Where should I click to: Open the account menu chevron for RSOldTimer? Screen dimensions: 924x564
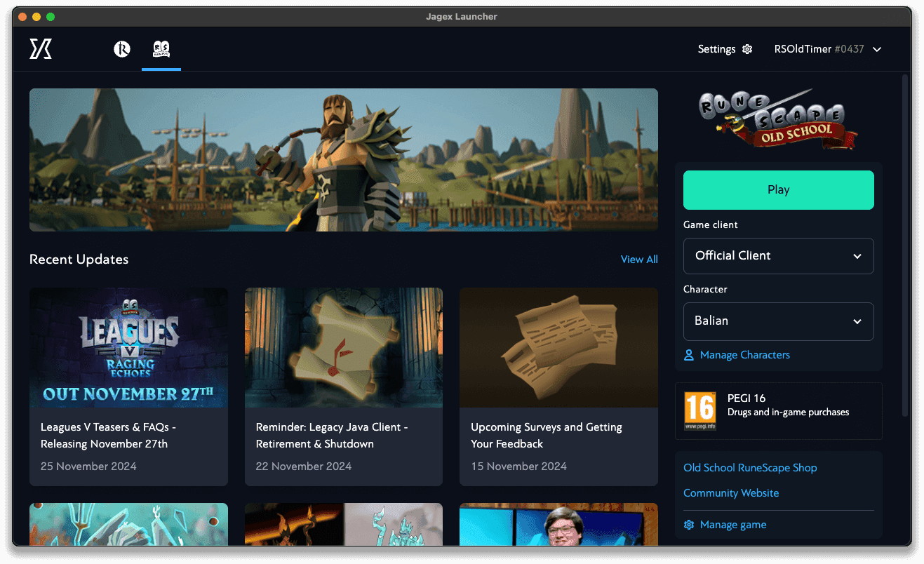click(x=877, y=49)
